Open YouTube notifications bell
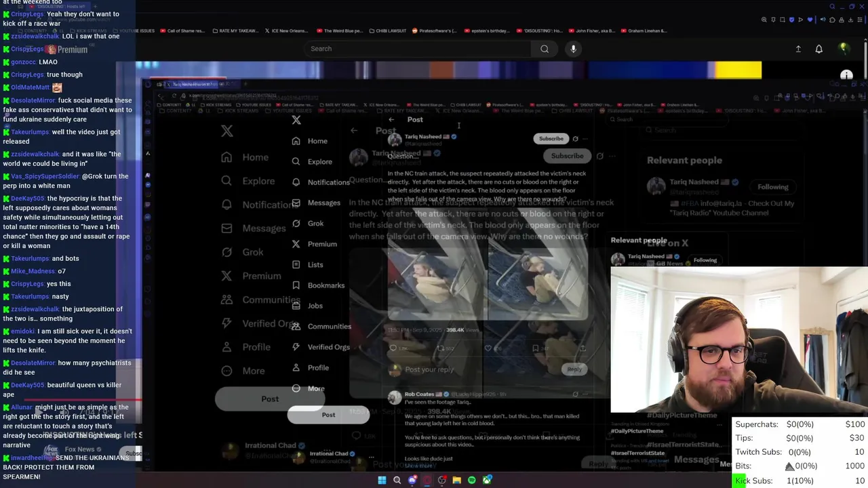 [x=818, y=49]
